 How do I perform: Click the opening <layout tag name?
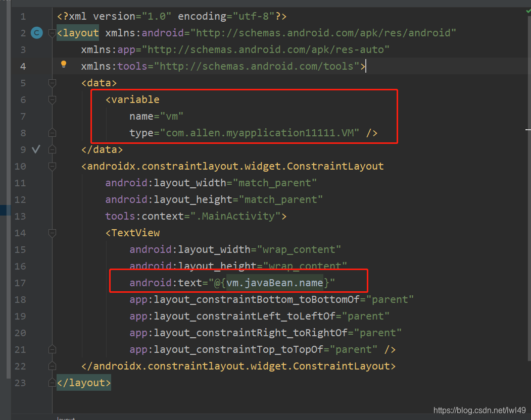tap(78, 33)
